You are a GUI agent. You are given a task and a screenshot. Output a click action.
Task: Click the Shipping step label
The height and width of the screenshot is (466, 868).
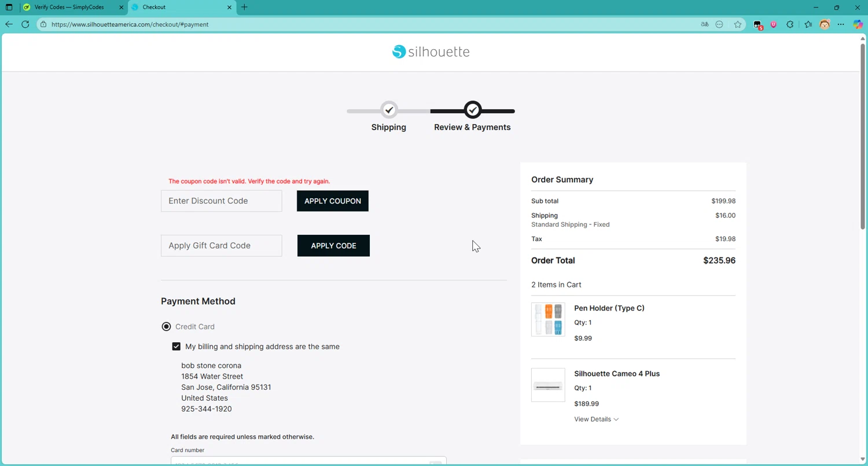click(389, 127)
